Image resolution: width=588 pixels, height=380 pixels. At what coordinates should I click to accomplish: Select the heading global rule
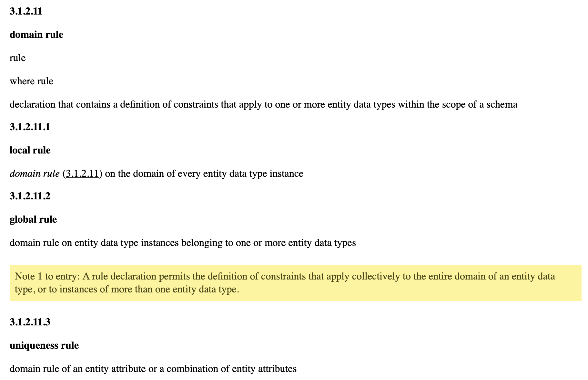33,219
